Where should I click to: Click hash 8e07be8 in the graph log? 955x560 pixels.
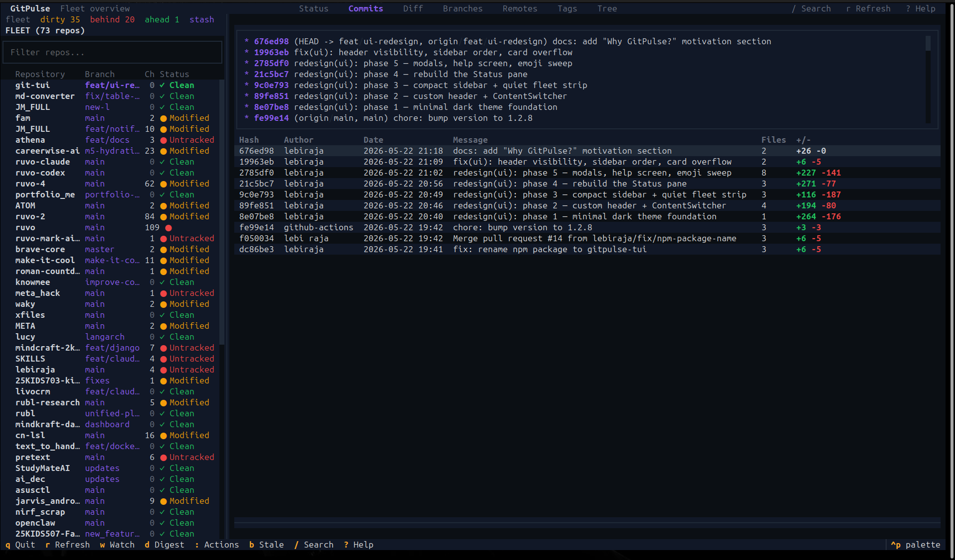click(x=271, y=107)
